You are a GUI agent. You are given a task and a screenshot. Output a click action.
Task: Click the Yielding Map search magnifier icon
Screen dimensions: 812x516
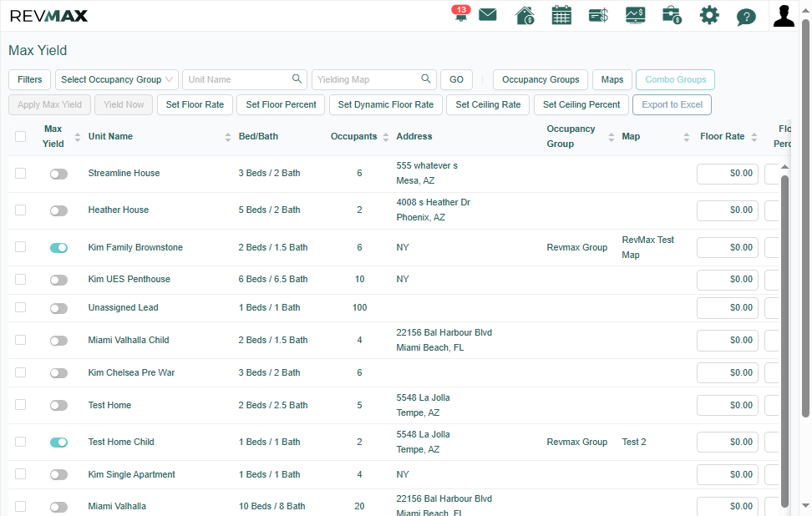pyautogui.click(x=426, y=78)
